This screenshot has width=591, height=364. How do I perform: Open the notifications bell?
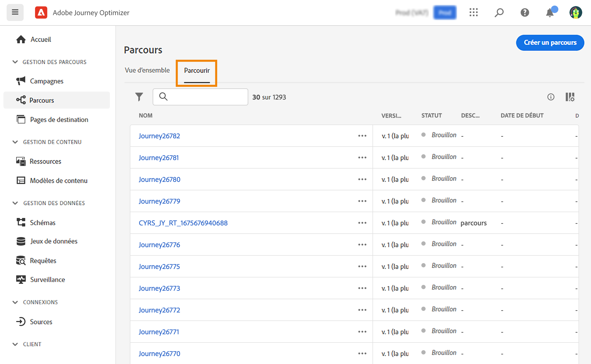[x=550, y=12]
